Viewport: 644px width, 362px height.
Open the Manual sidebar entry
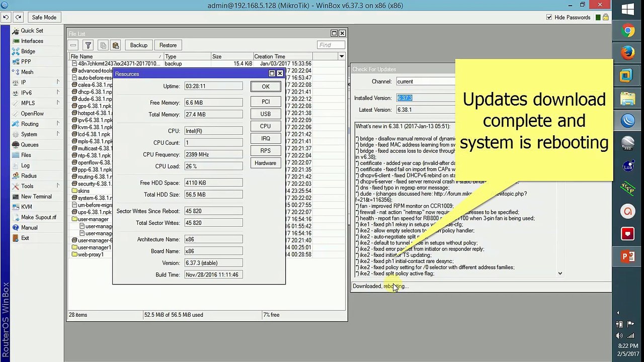[29, 228]
